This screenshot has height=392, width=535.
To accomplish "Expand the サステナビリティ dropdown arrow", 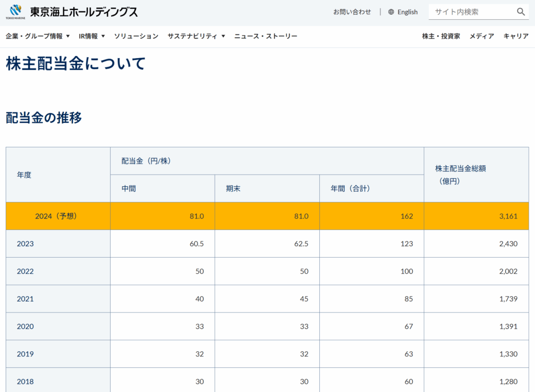I will pyautogui.click(x=223, y=36).
